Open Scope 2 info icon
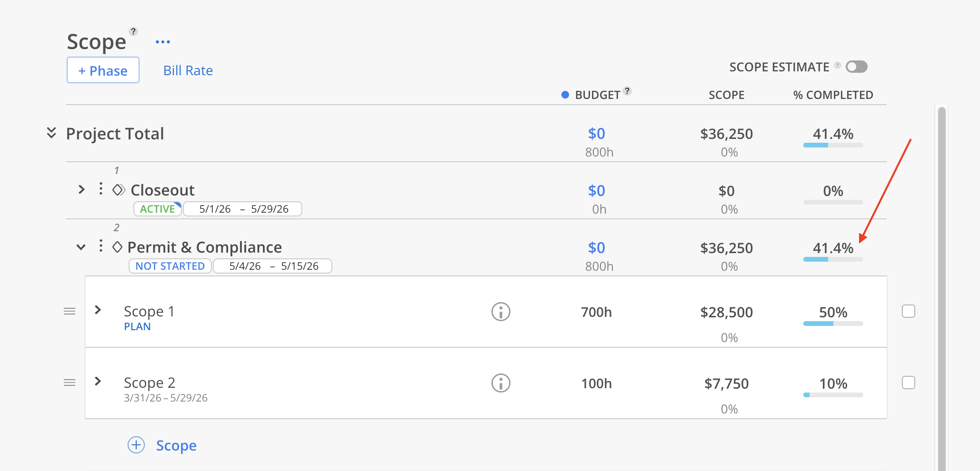This screenshot has width=980, height=471. point(500,383)
